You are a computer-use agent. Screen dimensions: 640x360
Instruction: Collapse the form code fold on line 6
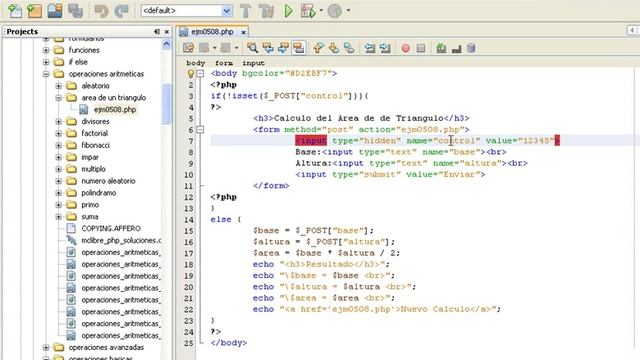click(x=200, y=129)
